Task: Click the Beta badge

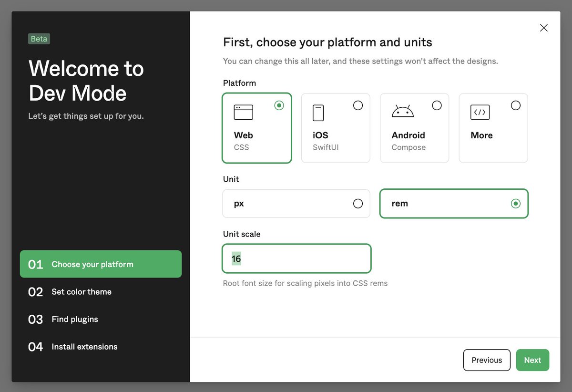Action: tap(39, 39)
